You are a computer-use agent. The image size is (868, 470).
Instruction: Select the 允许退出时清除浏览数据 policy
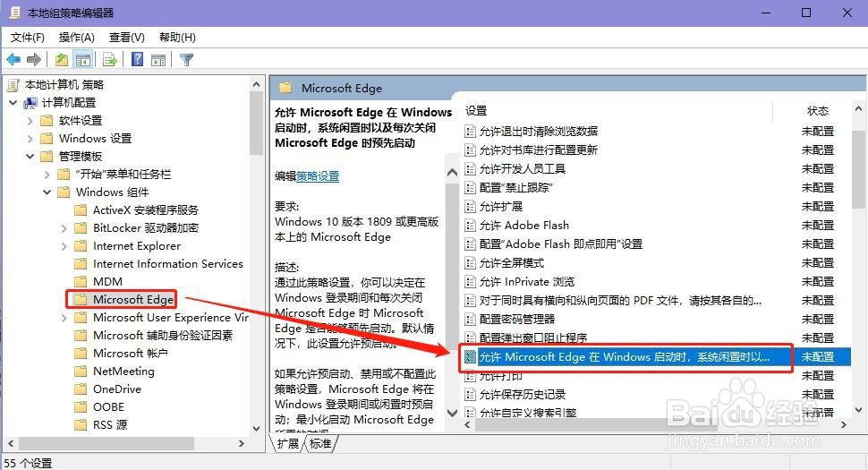(538, 132)
